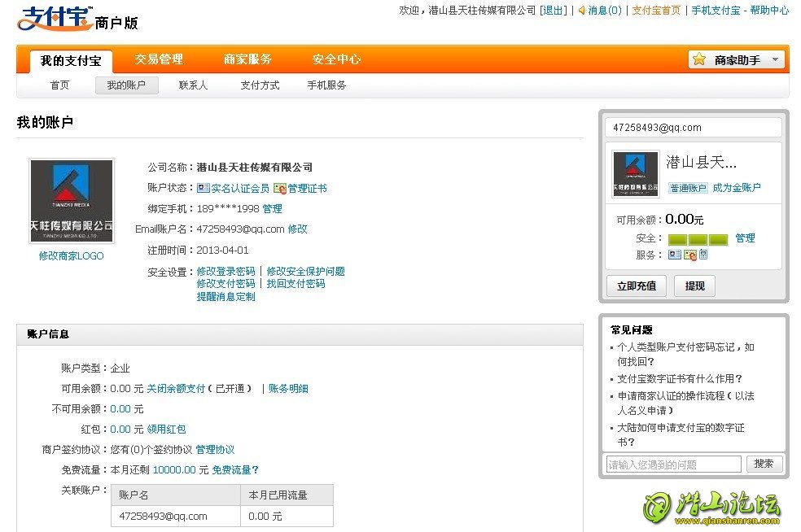Click the 找回支付密码 link

pyautogui.click(x=295, y=283)
